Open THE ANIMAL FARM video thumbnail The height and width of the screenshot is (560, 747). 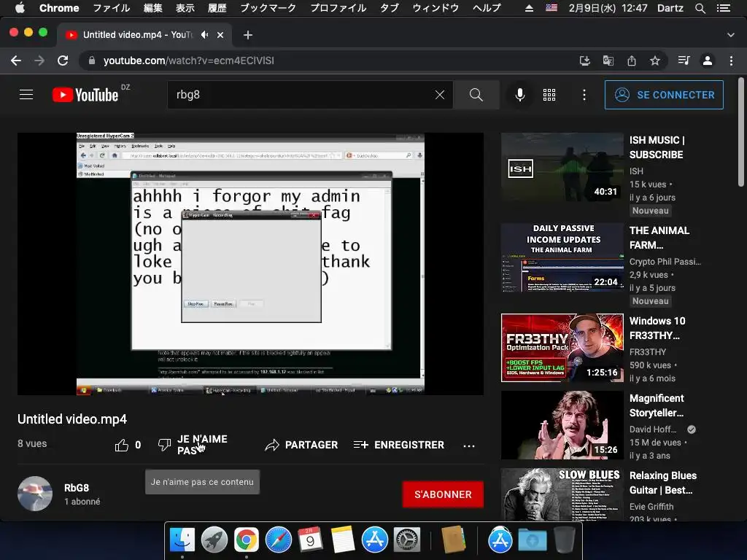point(562,257)
